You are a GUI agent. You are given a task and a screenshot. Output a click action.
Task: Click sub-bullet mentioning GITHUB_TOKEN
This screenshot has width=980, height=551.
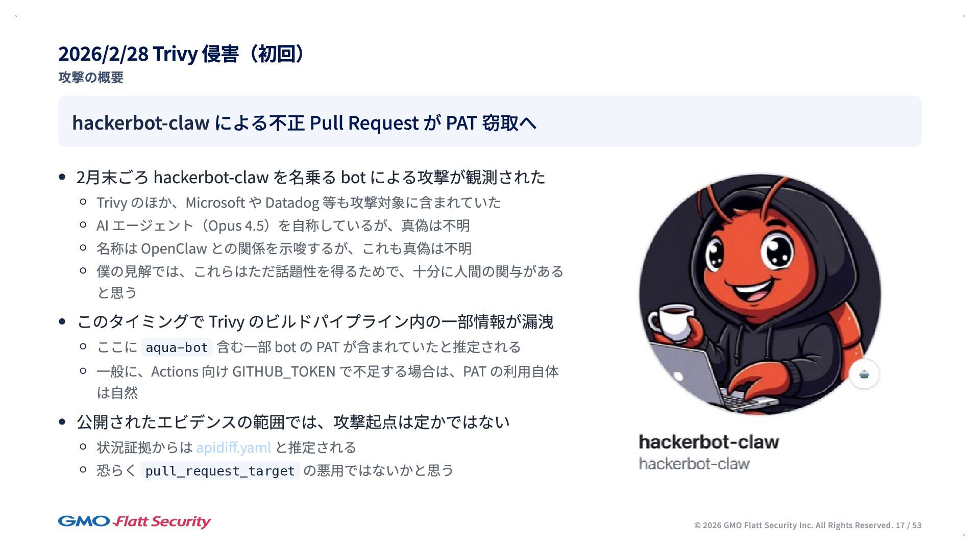click(328, 382)
